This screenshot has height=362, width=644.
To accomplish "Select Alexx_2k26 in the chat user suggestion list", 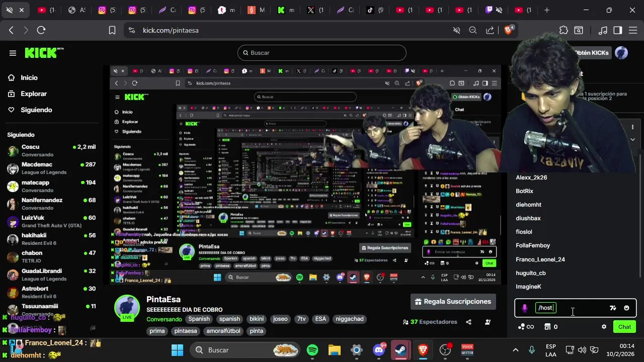I will [x=531, y=177].
